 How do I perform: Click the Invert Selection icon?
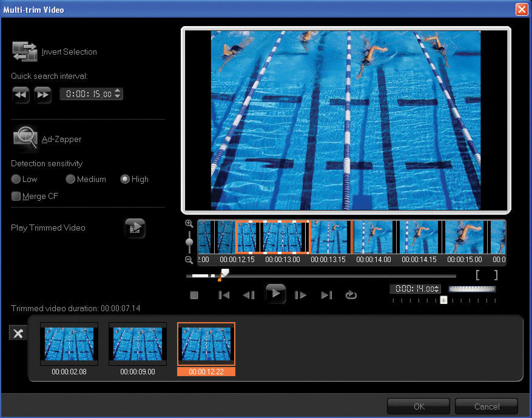coord(24,51)
